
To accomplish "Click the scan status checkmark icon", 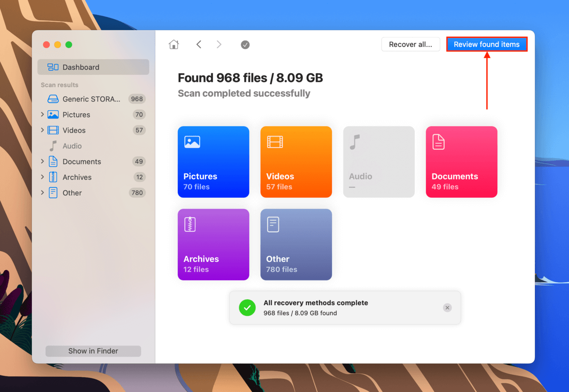I will (245, 44).
